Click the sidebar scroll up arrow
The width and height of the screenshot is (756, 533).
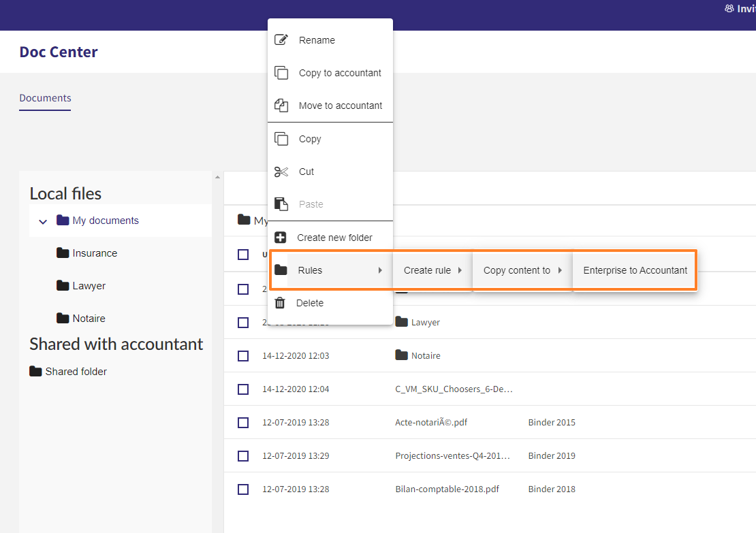tap(217, 178)
